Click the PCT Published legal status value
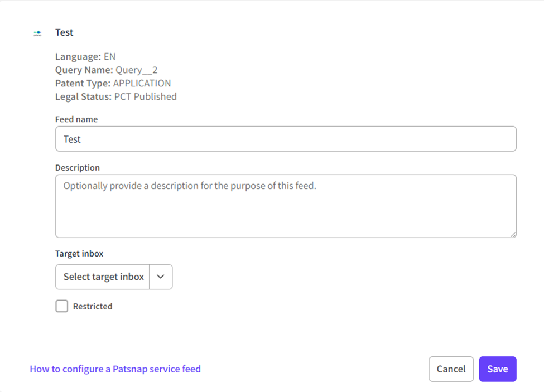The width and height of the screenshot is (544, 392). coord(145,96)
